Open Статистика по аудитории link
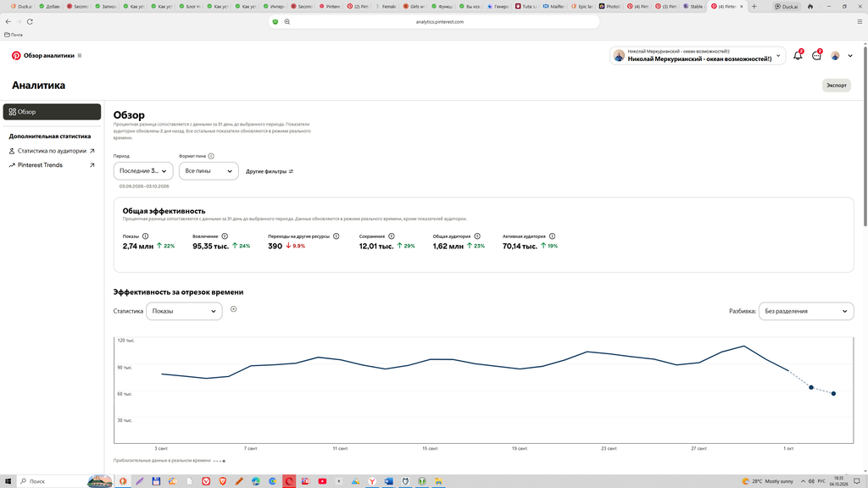Screen dimensions: 868x488 52,151
